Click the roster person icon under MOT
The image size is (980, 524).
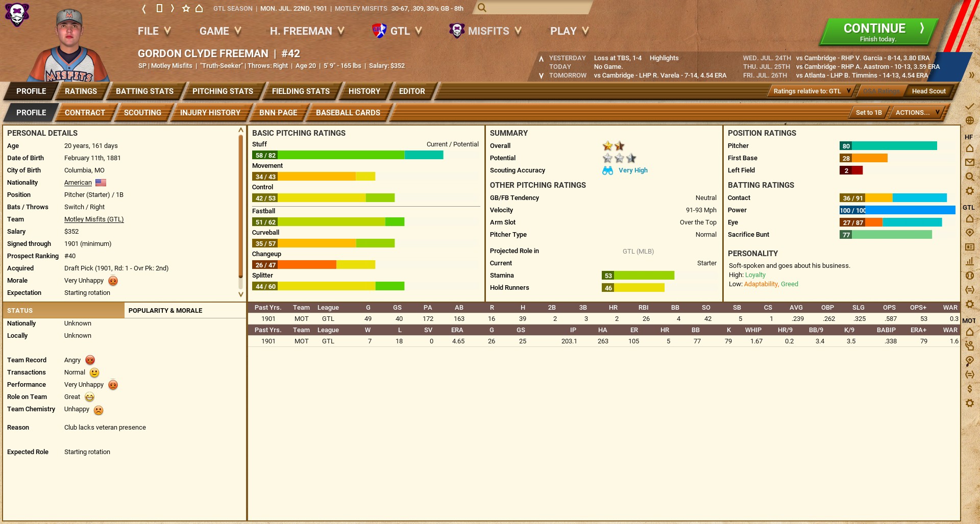(970, 346)
